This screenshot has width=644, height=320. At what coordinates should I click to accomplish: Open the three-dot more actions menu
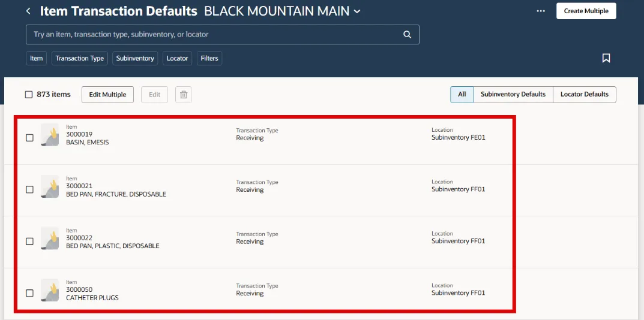click(541, 11)
